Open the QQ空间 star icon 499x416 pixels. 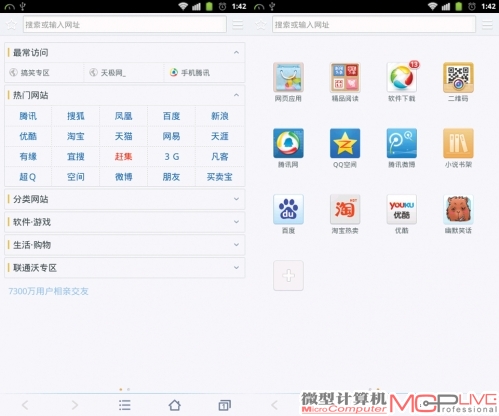tap(345, 143)
